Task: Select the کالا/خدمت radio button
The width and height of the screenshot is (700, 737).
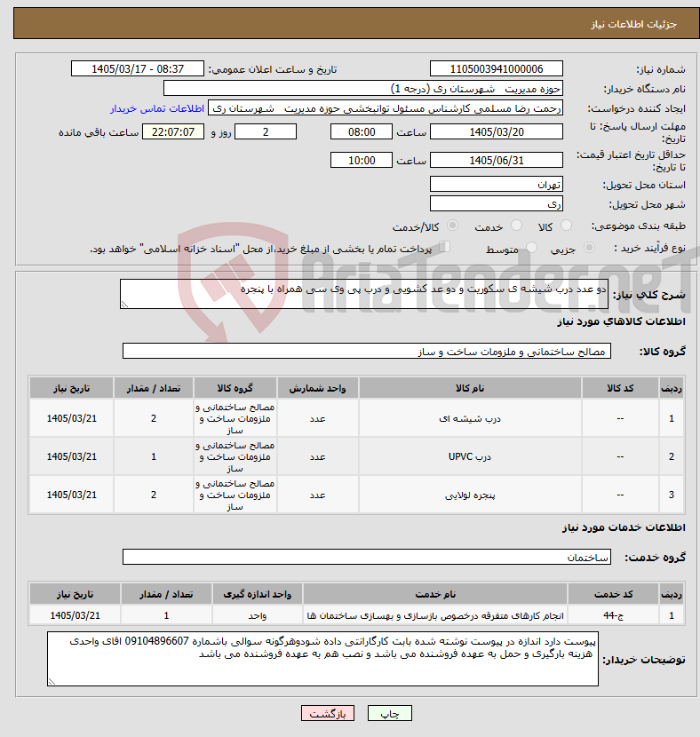Action: (452, 226)
